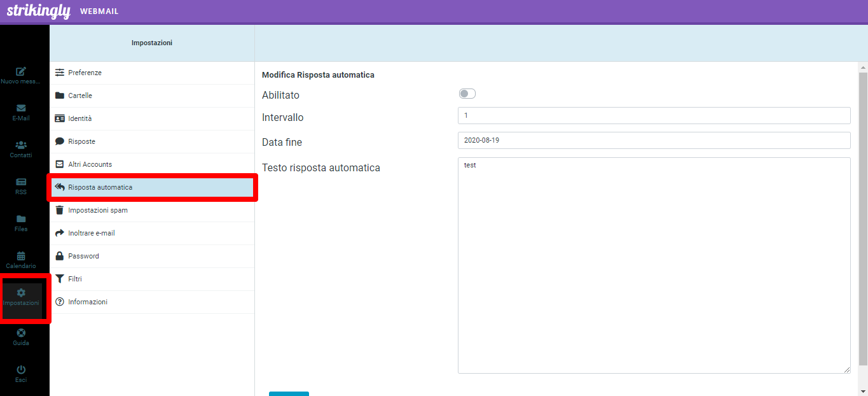Toggle the Abilitato switch on

click(467, 94)
